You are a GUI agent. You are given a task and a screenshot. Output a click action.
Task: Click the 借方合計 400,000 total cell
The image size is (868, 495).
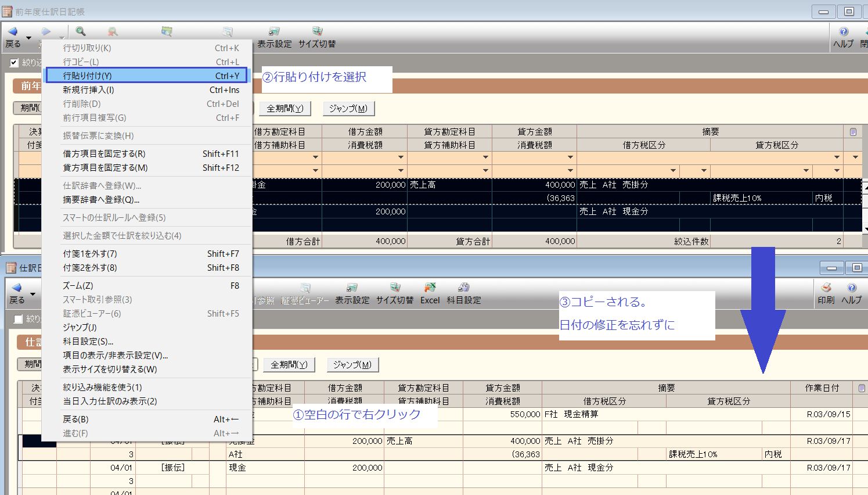click(x=365, y=241)
